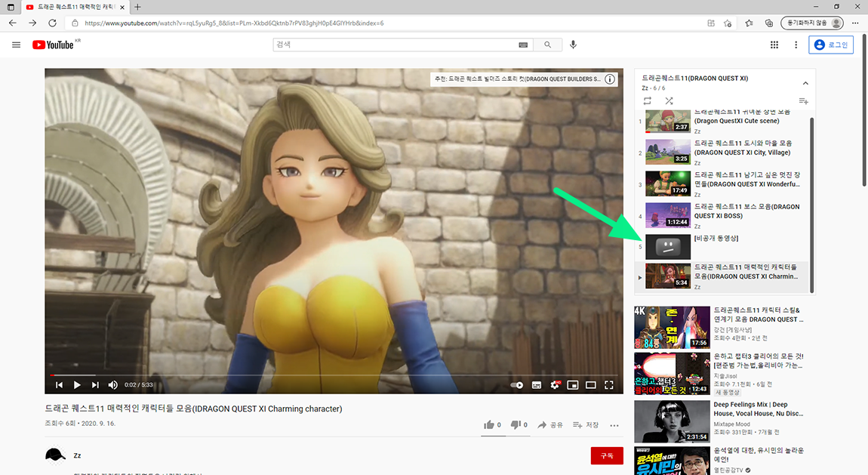The width and height of the screenshot is (868, 475).
Task: Click the browser address bar URL
Action: (234, 23)
